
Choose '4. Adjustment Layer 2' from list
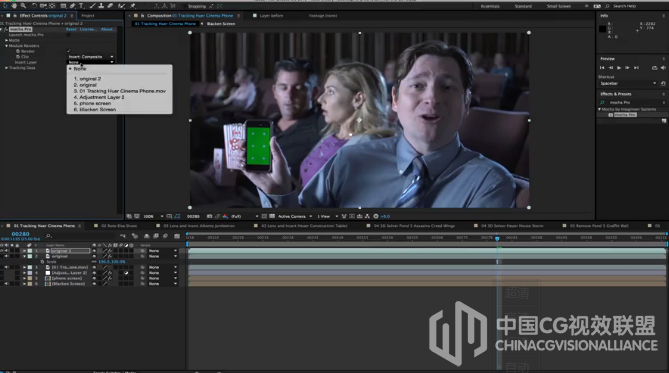99,97
